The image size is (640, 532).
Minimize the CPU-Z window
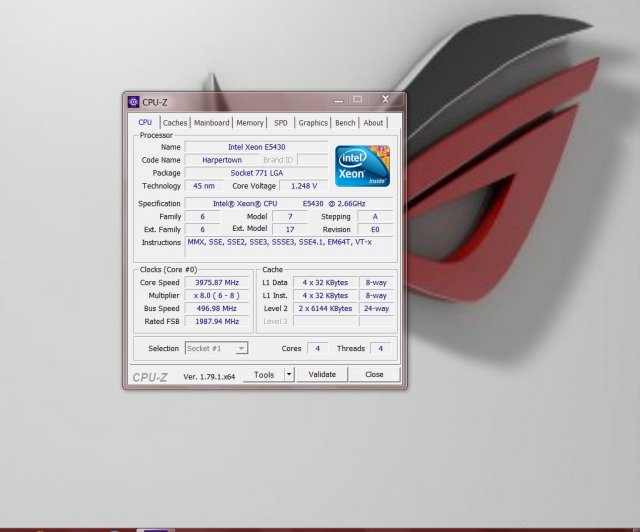(x=336, y=100)
